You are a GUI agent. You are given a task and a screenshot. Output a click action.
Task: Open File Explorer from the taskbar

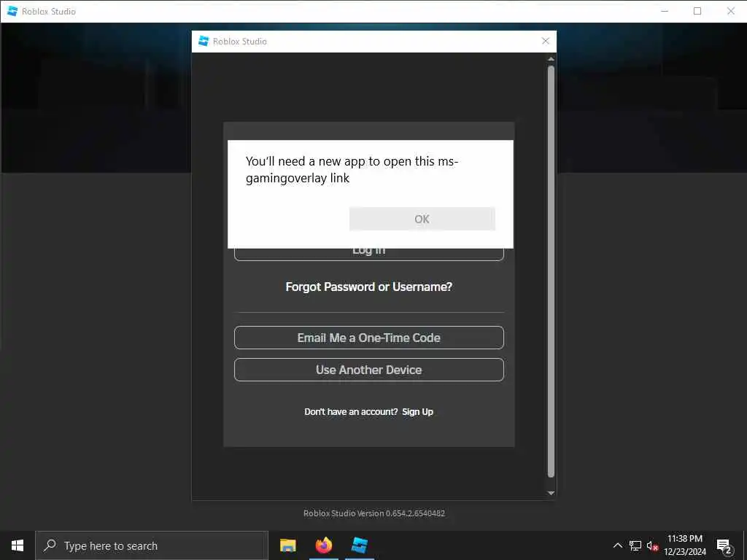[x=287, y=545]
